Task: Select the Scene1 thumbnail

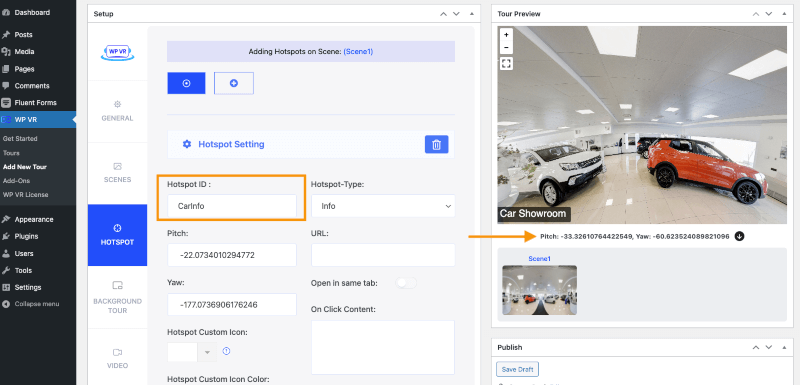Action: pos(539,290)
